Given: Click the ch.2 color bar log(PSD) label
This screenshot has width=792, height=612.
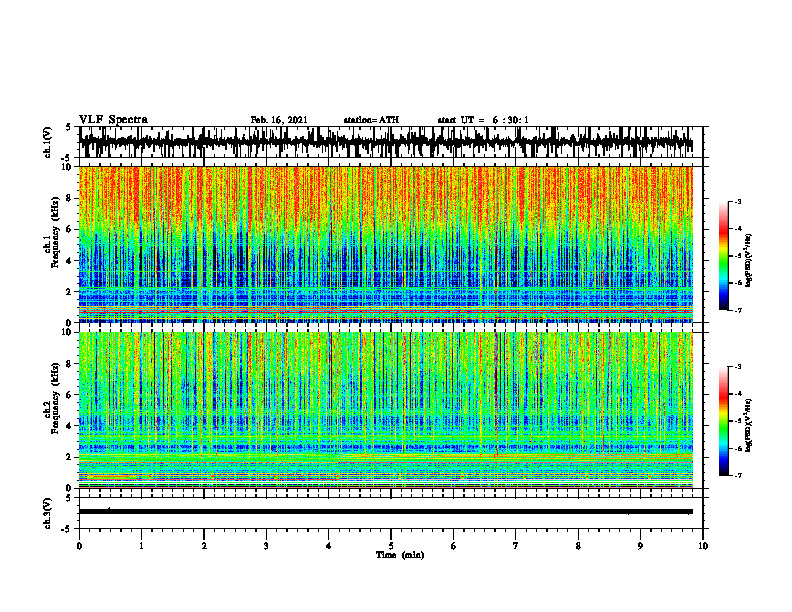Looking at the screenshot, I should point(749,425).
